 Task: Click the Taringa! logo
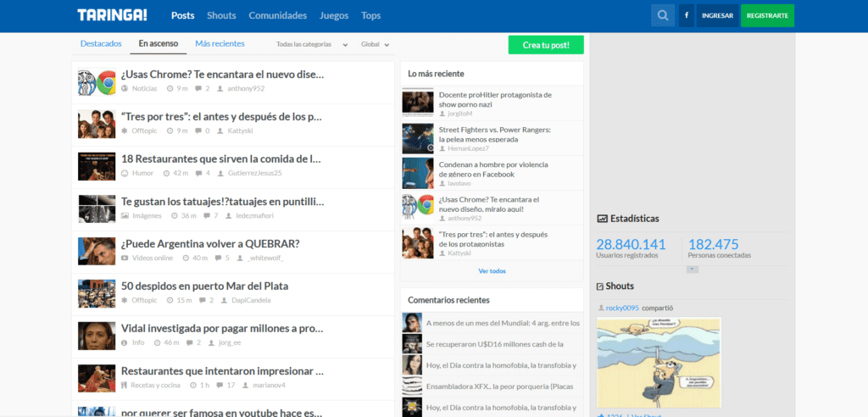[x=113, y=15]
